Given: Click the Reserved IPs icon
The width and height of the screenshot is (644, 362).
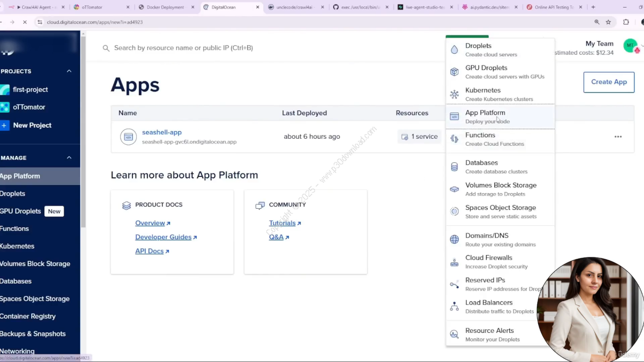Looking at the screenshot, I should coord(454,285).
